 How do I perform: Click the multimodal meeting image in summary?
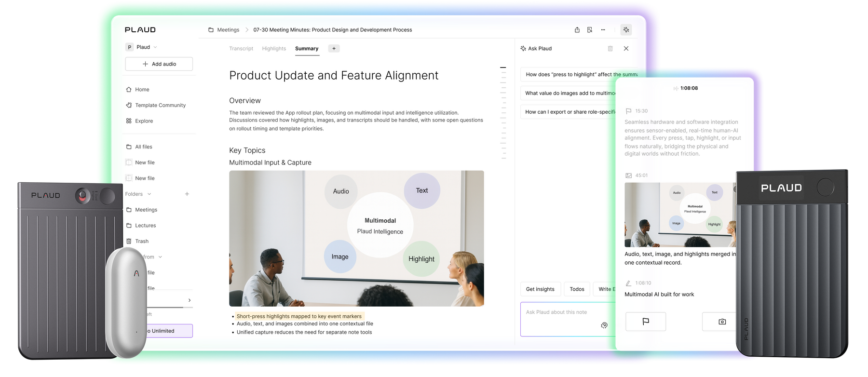pyautogui.click(x=356, y=238)
